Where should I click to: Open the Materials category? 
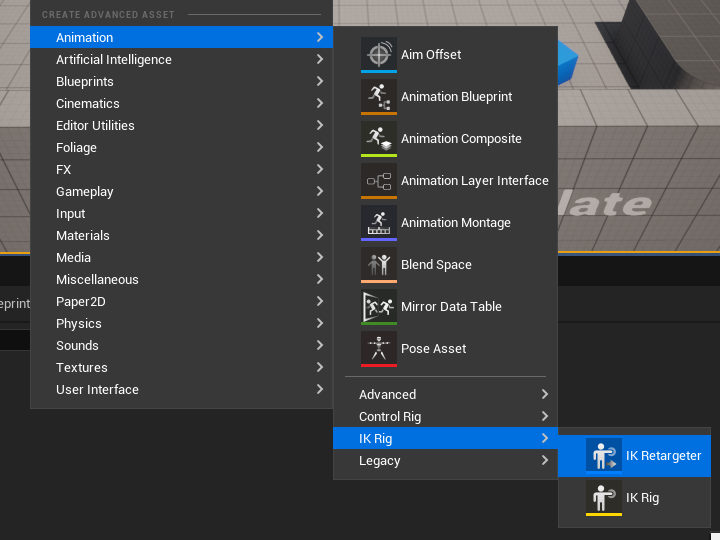(x=181, y=236)
